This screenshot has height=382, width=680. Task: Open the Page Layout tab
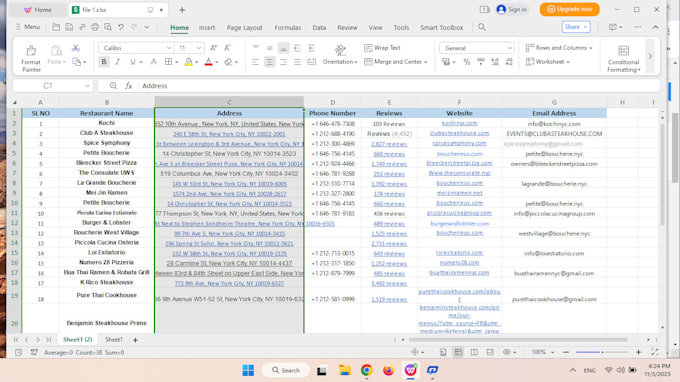click(x=244, y=27)
